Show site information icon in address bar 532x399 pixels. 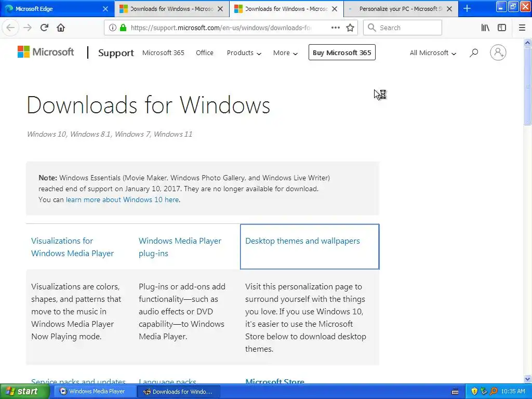(x=113, y=28)
